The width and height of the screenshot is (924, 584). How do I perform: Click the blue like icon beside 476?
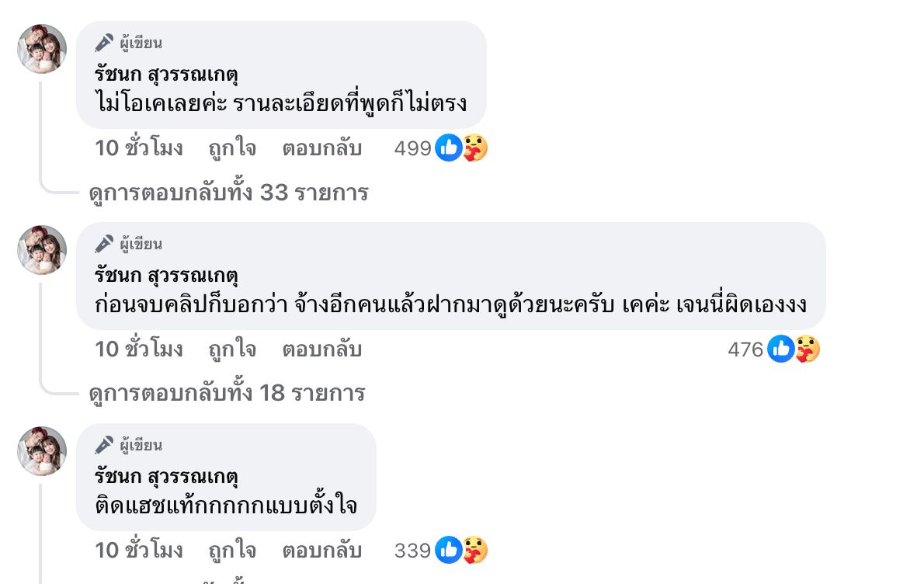point(780,349)
